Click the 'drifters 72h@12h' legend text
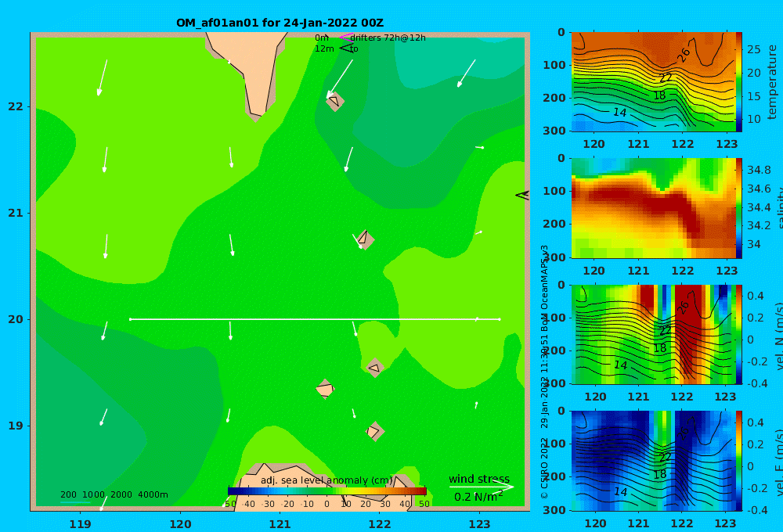This screenshot has height=532, width=783. tap(388, 38)
